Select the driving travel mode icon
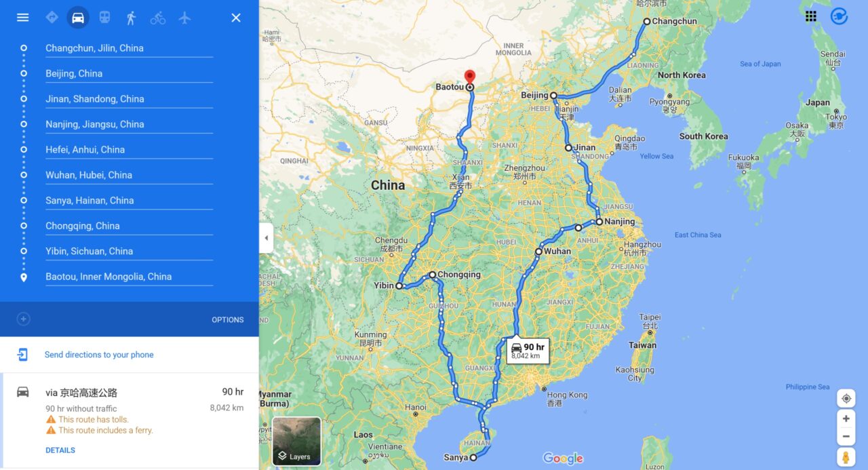The image size is (868, 470). 78,18
